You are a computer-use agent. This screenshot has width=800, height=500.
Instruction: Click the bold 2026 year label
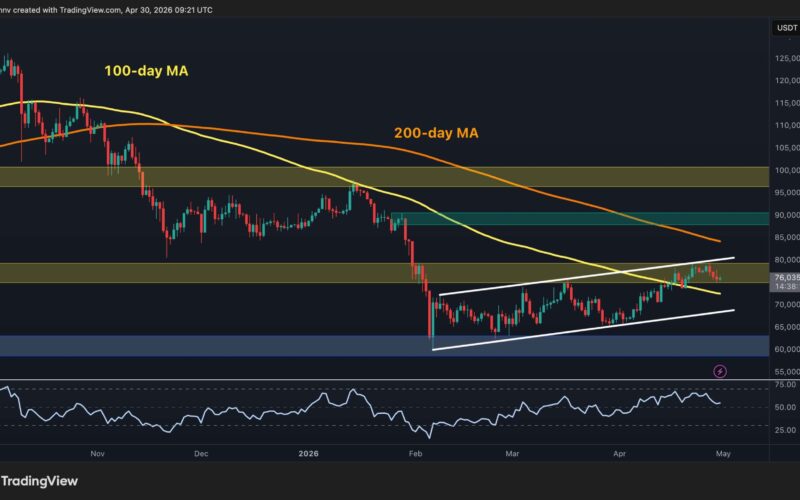pos(309,454)
